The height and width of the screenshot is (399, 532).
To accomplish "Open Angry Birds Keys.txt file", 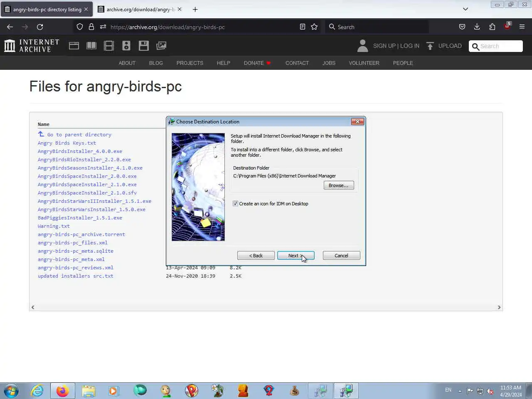I will point(67,143).
